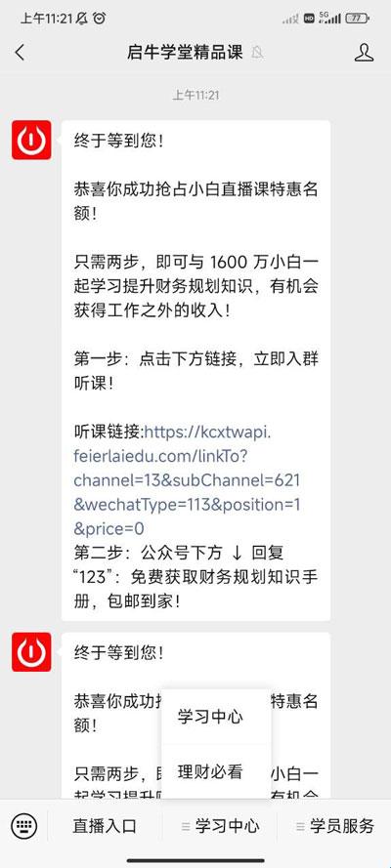391x868 pixels.
Task: Switch to keyboard input icon
Action: pyautogui.click(x=23, y=826)
